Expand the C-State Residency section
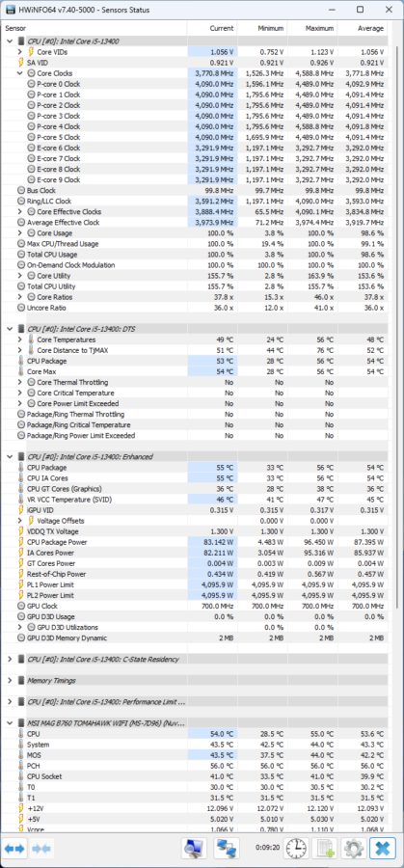The height and width of the screenshot is (868, 404). 10,660
